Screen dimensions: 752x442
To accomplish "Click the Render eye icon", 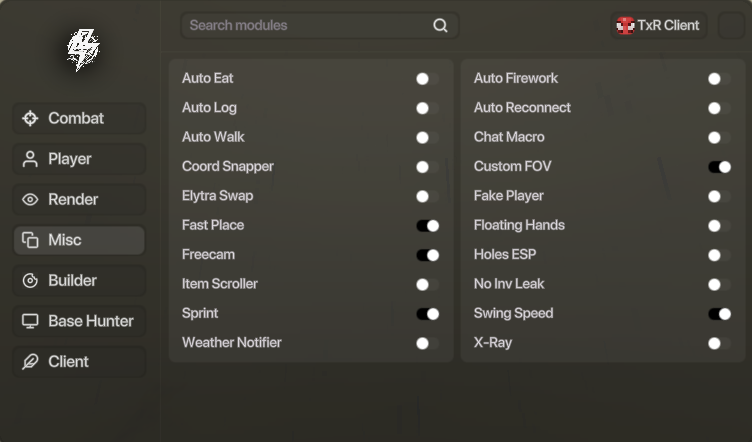I will pyautogui.click(x=30, y=199).
